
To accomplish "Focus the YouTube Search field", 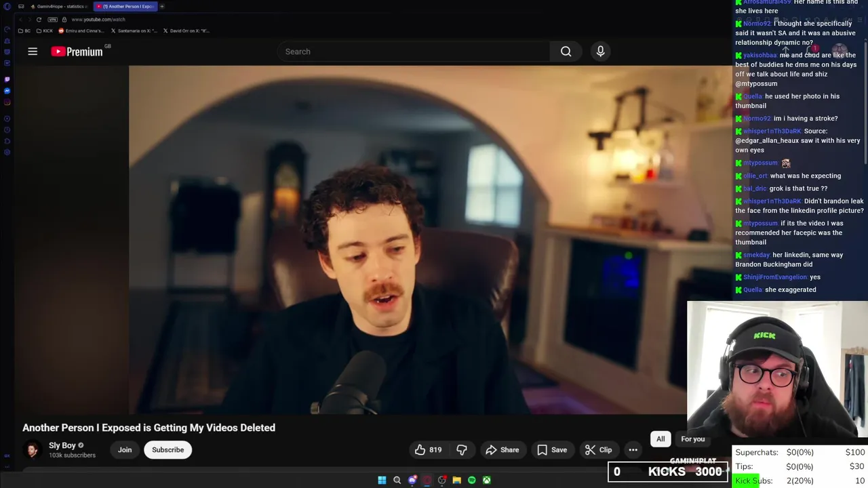I will tap(414, 52).
